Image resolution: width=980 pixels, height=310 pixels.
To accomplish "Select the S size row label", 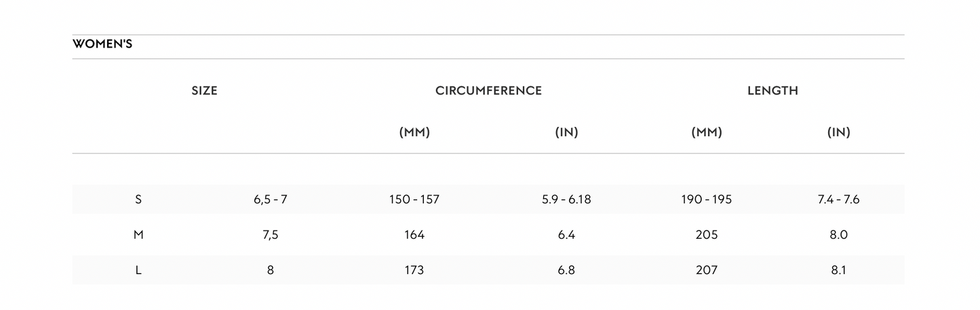I will click(138, 199).
